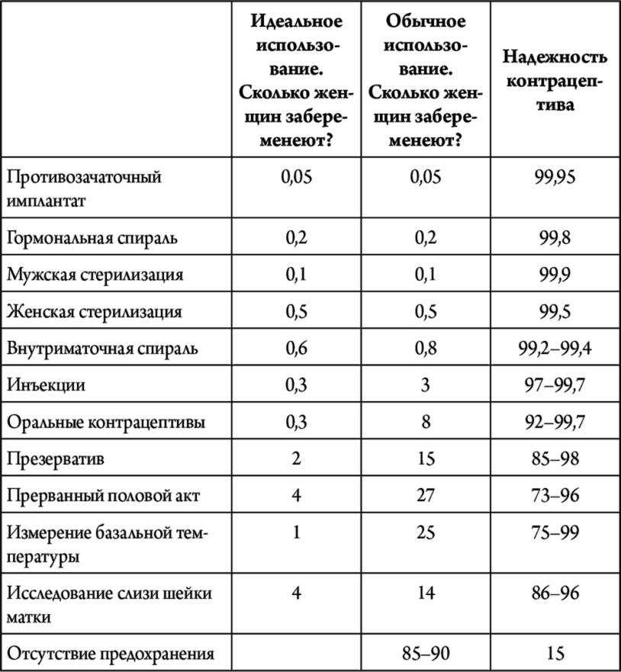The width and height of the screenshot is (621, 672).
Task: Click the reliability value 99,95
Action: pyautogui.click(x=554, y=178)
